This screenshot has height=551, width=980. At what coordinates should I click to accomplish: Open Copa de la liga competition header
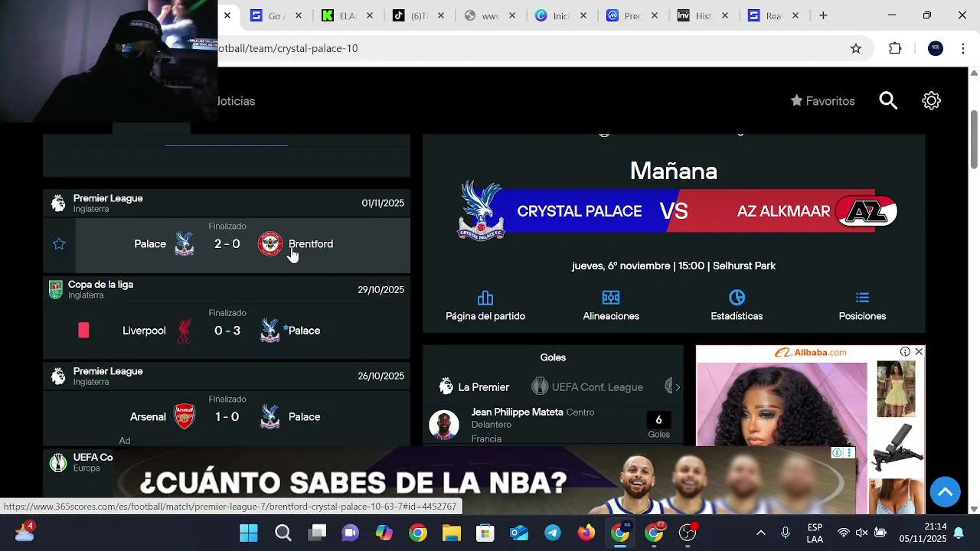tap(227, 289)
